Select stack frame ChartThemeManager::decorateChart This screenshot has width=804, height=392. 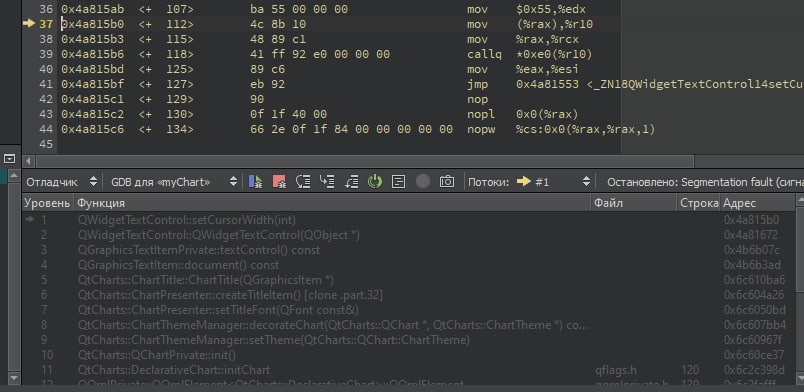408,325
